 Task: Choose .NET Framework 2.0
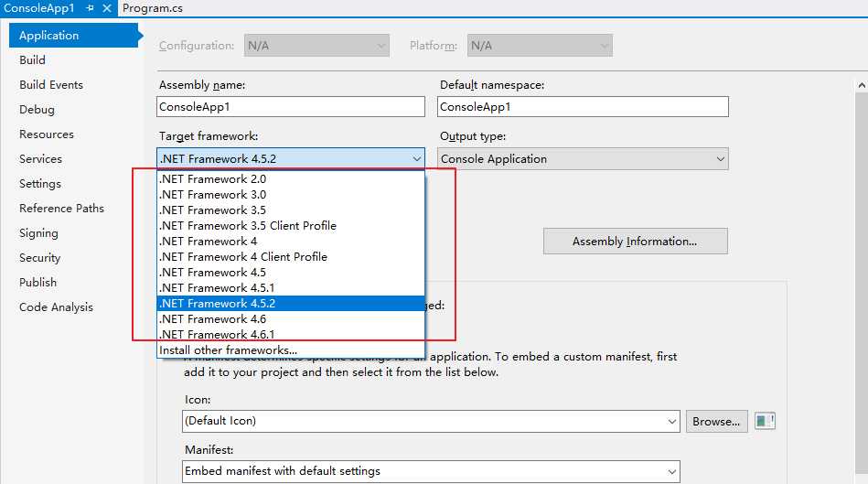(291, 179)
